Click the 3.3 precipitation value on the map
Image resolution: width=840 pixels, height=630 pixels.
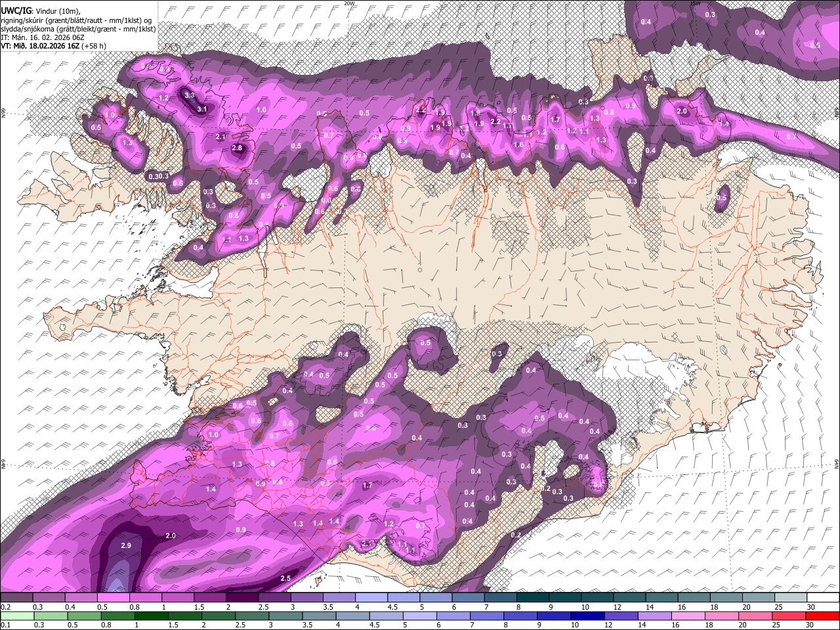tap(190, 95)
